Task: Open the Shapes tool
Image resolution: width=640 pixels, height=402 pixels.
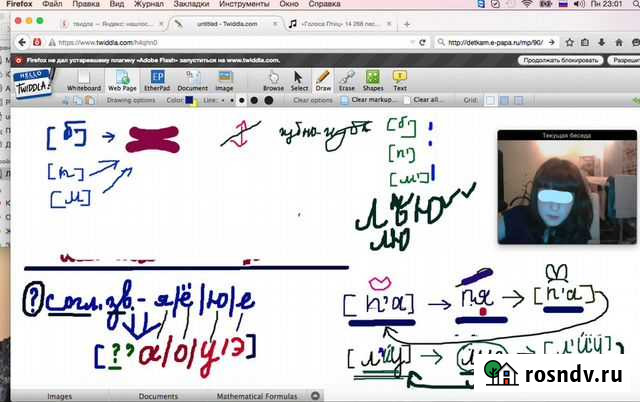Action: (372, 80)
